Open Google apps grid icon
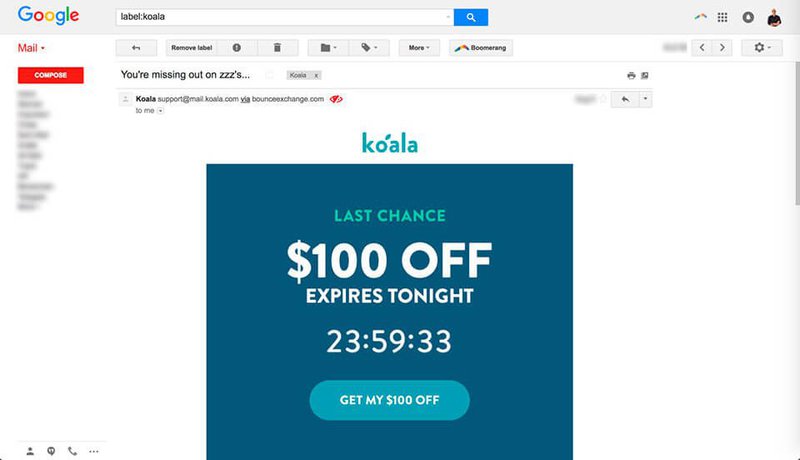Viewport: 800px width, 460px height. click(722, 17)
